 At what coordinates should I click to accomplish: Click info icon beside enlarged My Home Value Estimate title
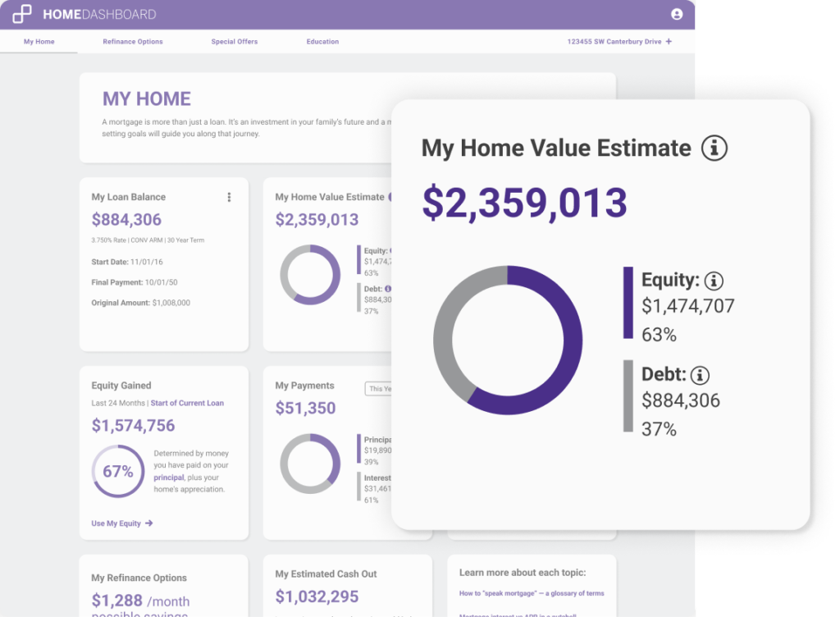[x=714, y=148]
